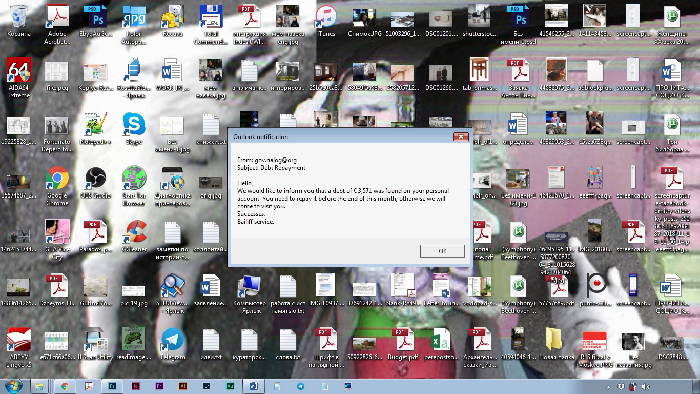700x394 pixels.
Task: Close the Outlook notification dialog
Action: point(461,137)
